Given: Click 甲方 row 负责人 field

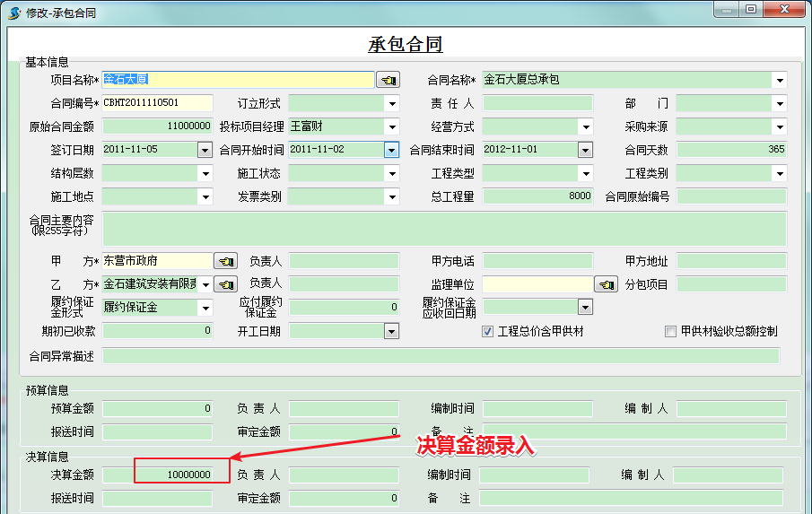Looking at the screenshot, I should coord(344,261).
